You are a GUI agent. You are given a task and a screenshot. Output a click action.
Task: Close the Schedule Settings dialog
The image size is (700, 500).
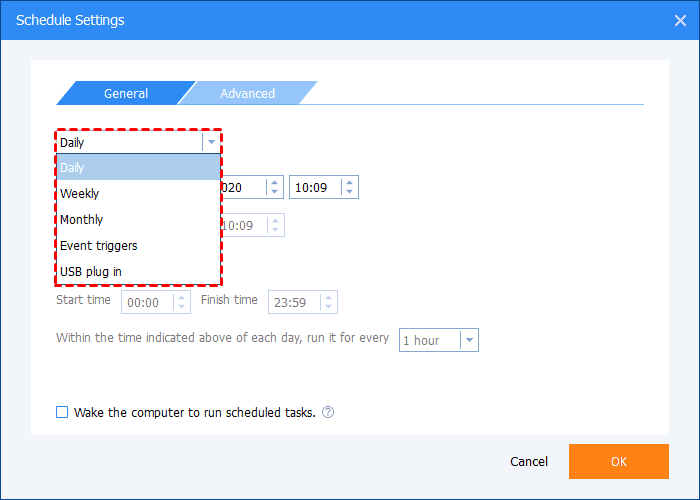[x=680, y=20]
